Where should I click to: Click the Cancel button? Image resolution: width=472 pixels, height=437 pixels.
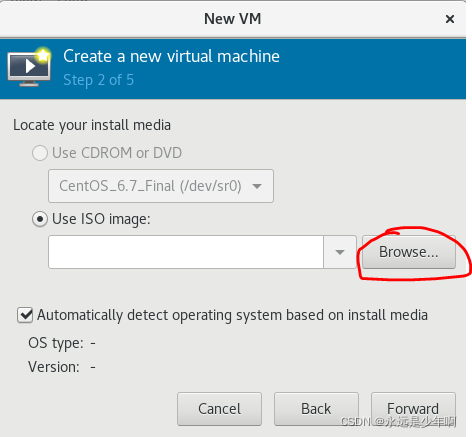tap(219, 409)
